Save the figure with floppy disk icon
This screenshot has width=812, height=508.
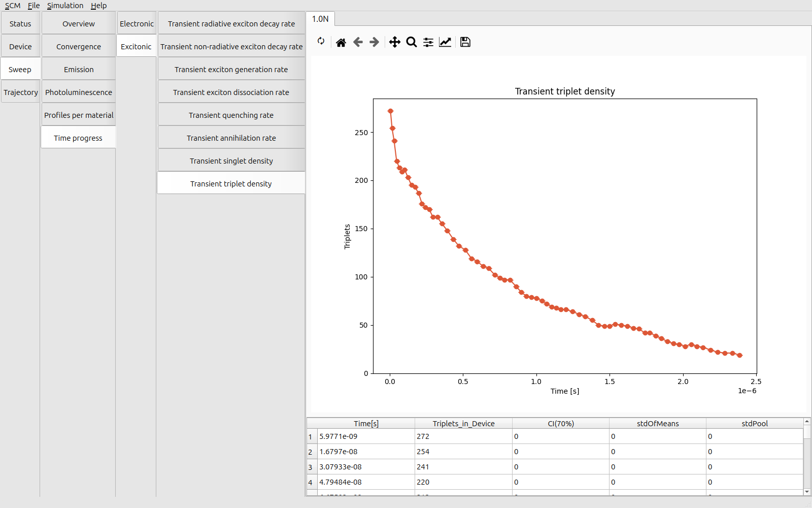(465, 42)
